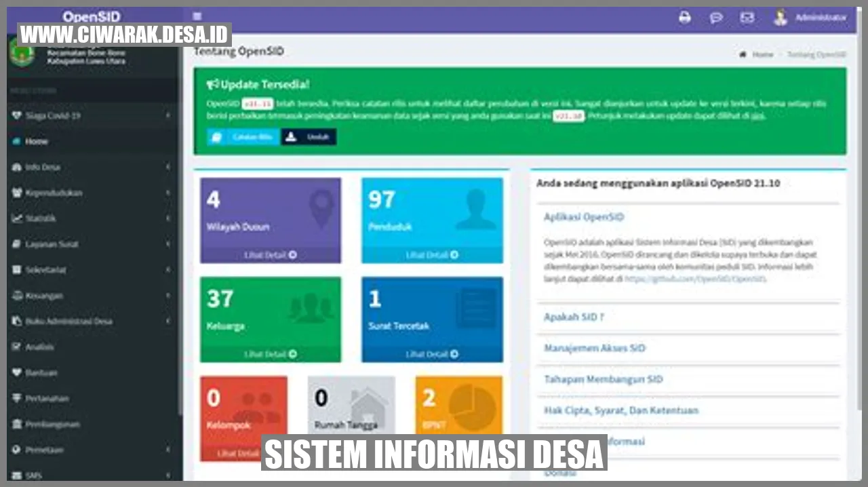Click the Keuangan balance icon
This screenshot has height=487, width=868.
click(x=17, y=296)
